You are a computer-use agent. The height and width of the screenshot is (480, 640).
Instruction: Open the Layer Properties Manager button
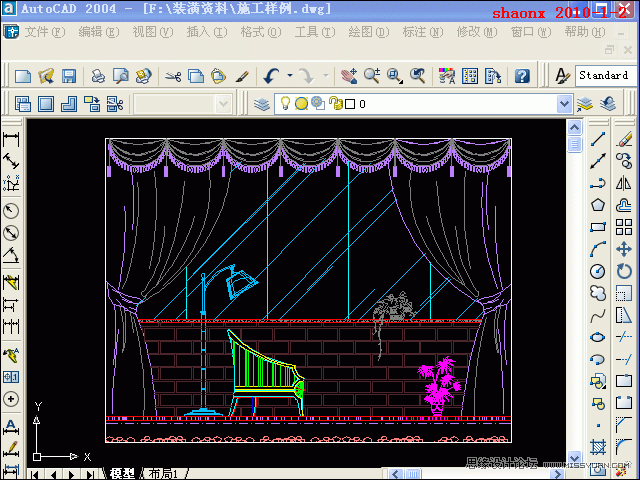[x=261, y=103]
